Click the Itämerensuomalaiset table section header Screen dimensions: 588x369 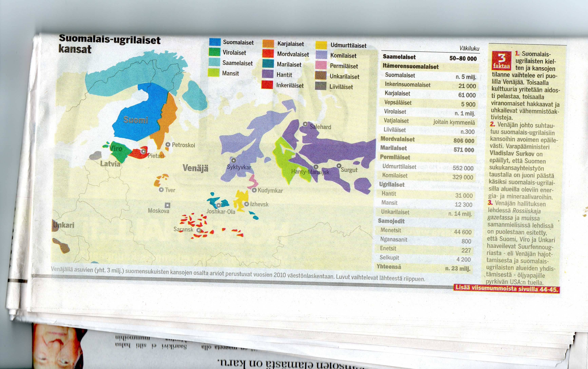pos(411,66)
